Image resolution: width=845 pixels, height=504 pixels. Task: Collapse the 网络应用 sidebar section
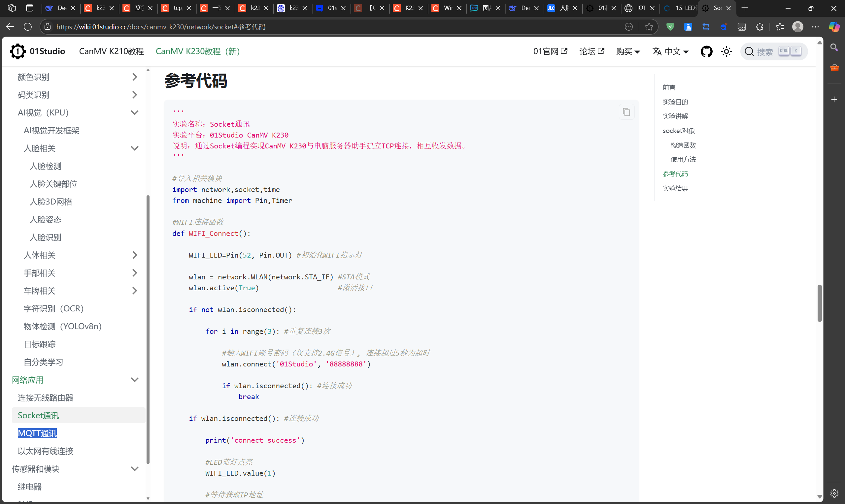pyautogui.click(x=135, y=380)
